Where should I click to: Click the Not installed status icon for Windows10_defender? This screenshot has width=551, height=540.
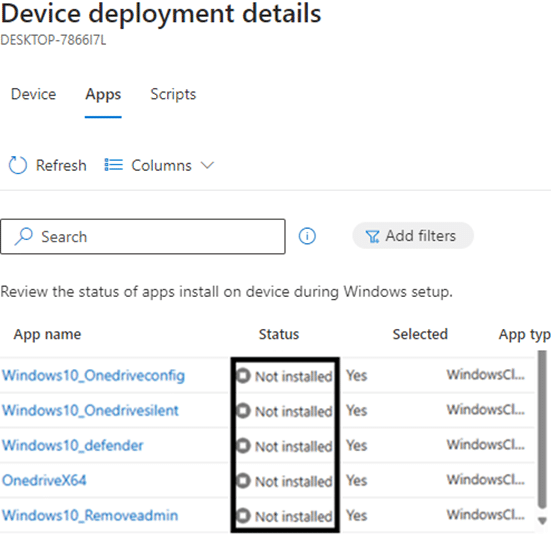coord(243,445)
